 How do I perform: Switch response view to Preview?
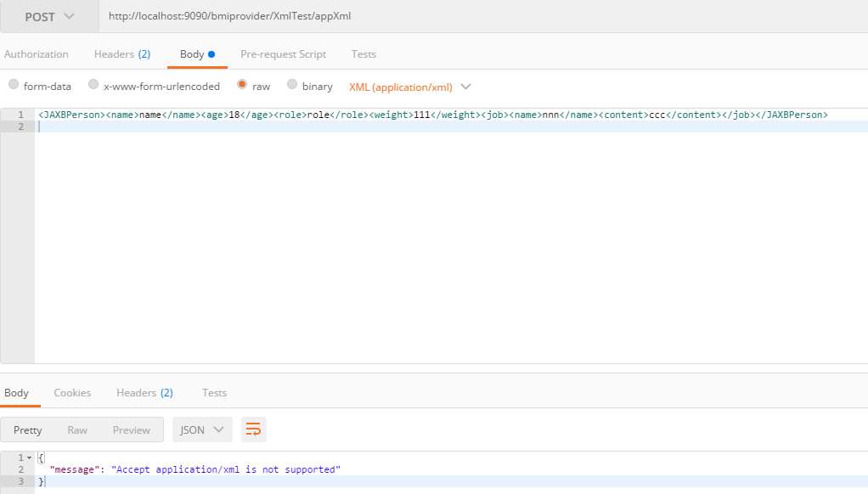click(x=131, y=429)
